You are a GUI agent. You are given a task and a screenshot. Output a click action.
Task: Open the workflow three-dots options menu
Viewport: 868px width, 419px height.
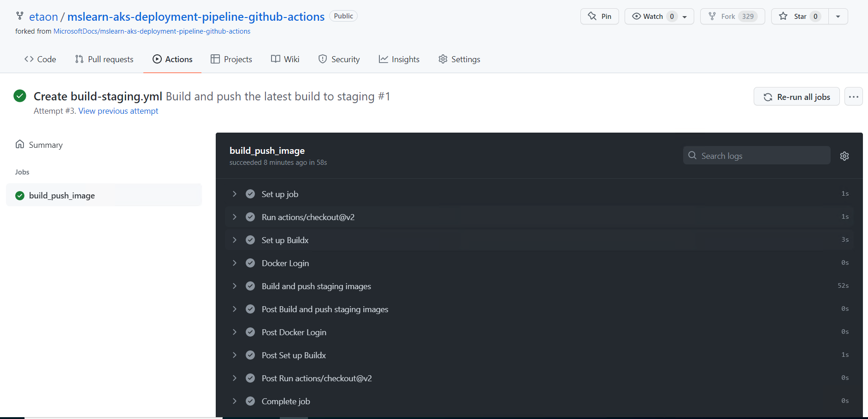click(x=854, y=97)
